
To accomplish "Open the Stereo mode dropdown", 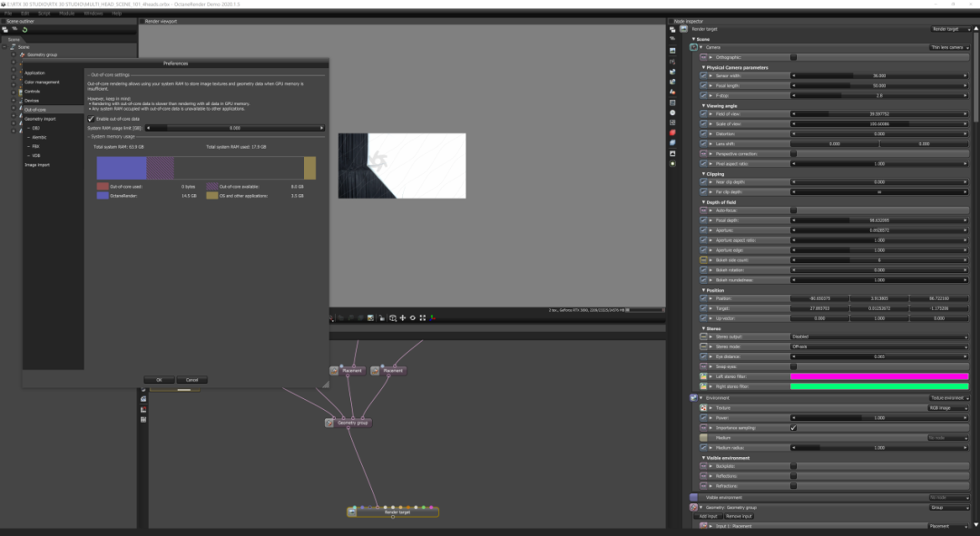I will (x=879, y=346).
